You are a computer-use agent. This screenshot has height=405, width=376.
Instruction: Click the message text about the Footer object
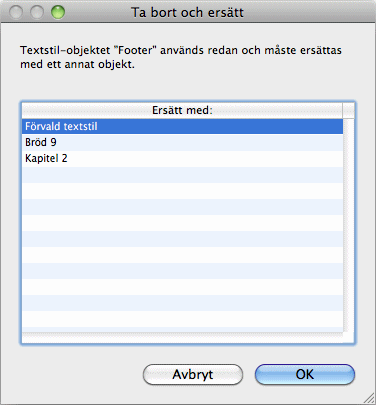[181, 57]
